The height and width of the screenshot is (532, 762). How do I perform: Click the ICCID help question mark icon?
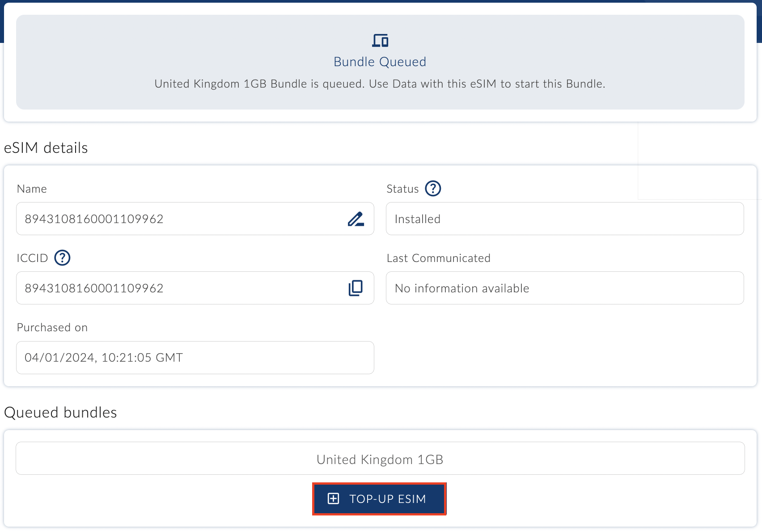pyautogui.click(x=62, y=258)
